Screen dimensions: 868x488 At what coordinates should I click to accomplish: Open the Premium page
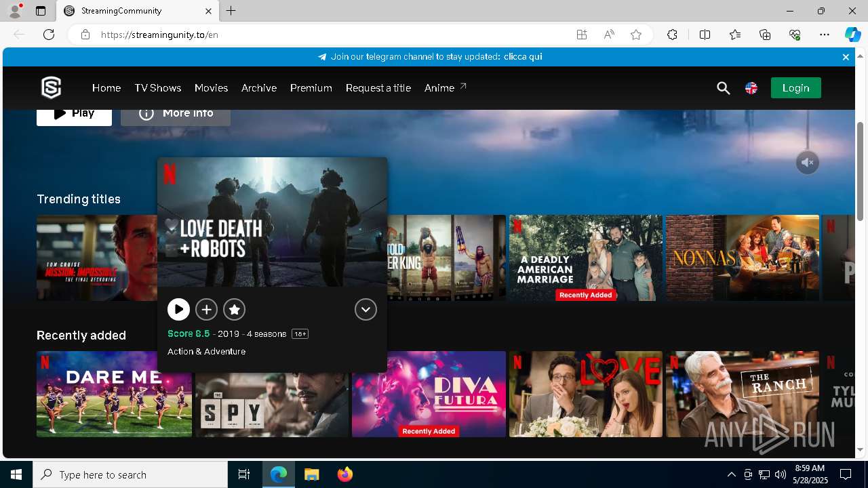(311, 88)
